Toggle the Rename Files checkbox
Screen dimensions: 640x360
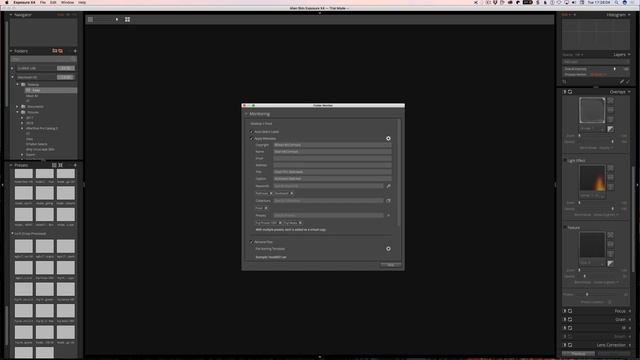251,242
